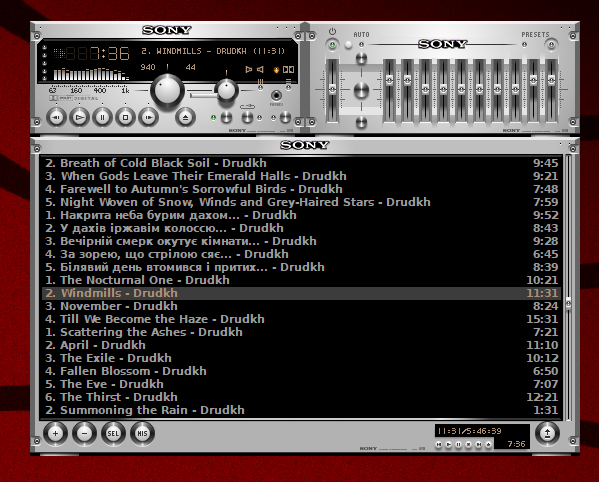599x482 pixels.
Task: Click the mini play button in playlist footer
Action: [x=448, y=445]
